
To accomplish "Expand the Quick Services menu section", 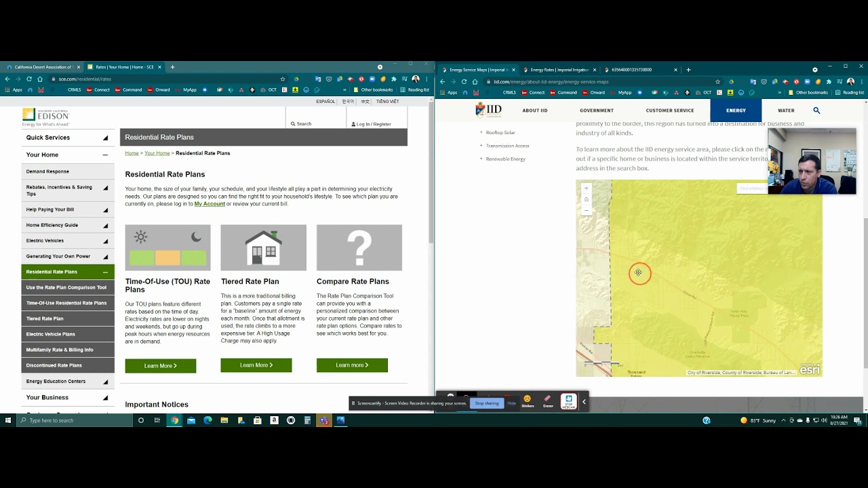I will (105, 138).
